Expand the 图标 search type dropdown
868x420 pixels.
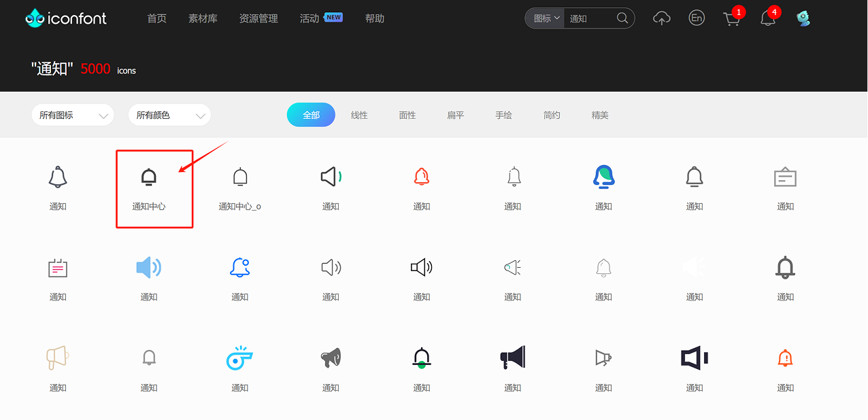point(544,18)
